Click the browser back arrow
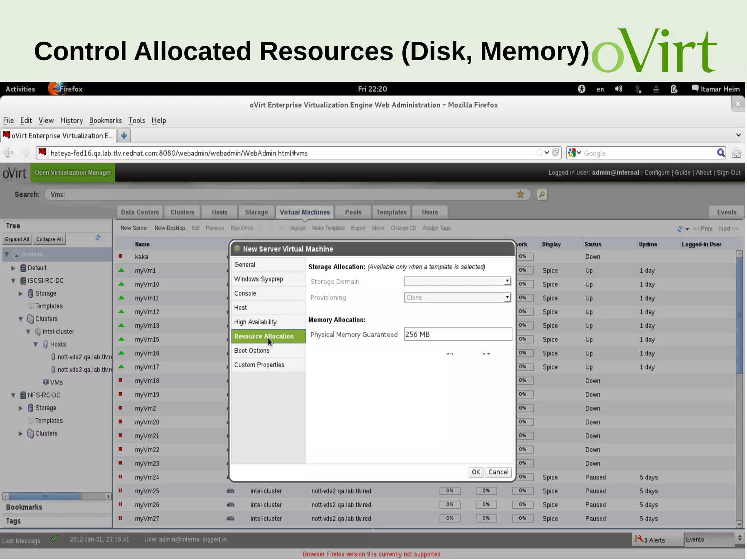 click(9, 152)
